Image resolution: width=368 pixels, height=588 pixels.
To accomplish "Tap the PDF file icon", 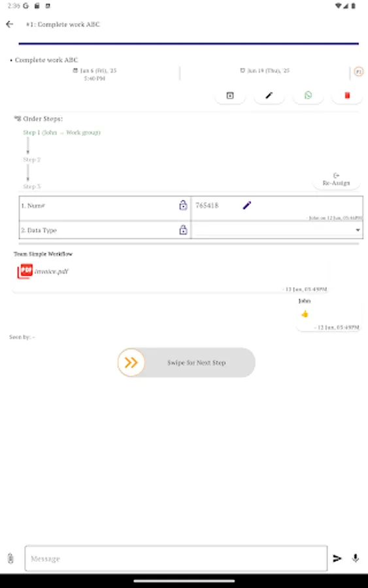I will (25, 271).
